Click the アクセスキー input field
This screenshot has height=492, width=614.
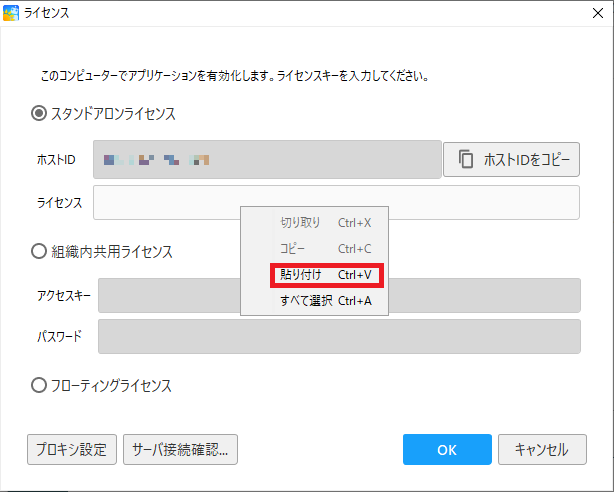[x=339, y=295]
